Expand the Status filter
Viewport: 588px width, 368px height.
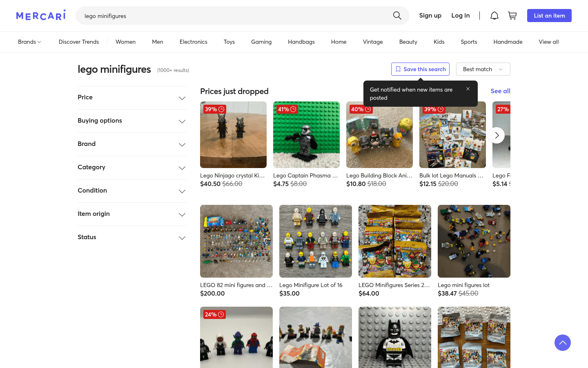(x=132, y=238)
